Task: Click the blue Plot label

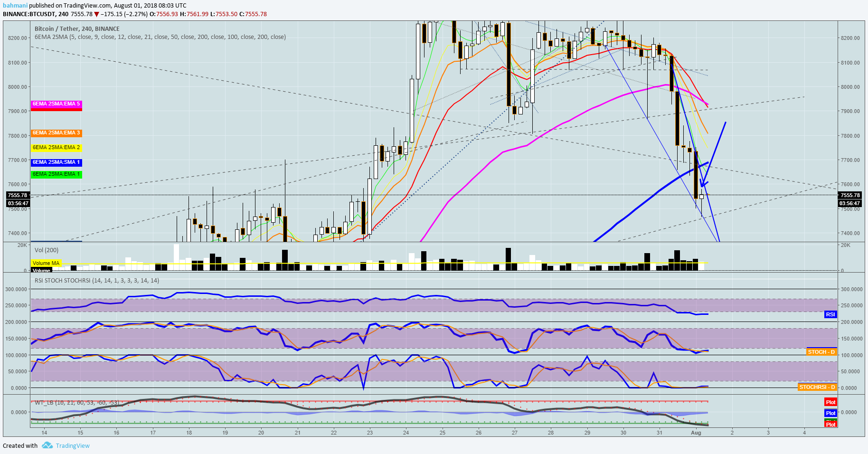Action: click(x=830, y=413)
